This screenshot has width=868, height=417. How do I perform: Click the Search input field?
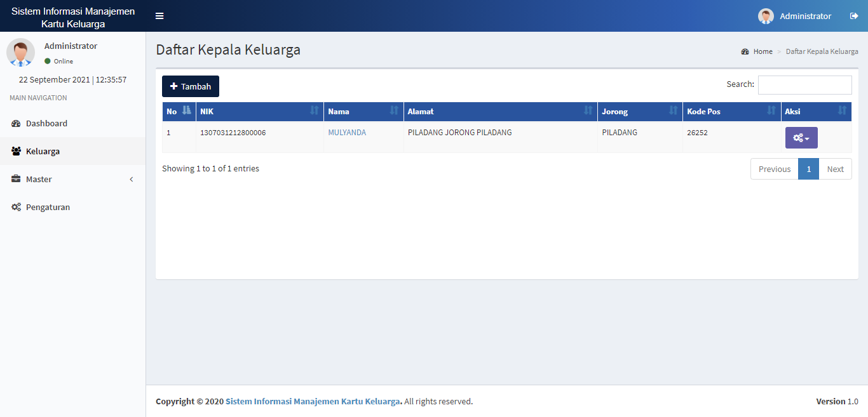tap(804, 84)
